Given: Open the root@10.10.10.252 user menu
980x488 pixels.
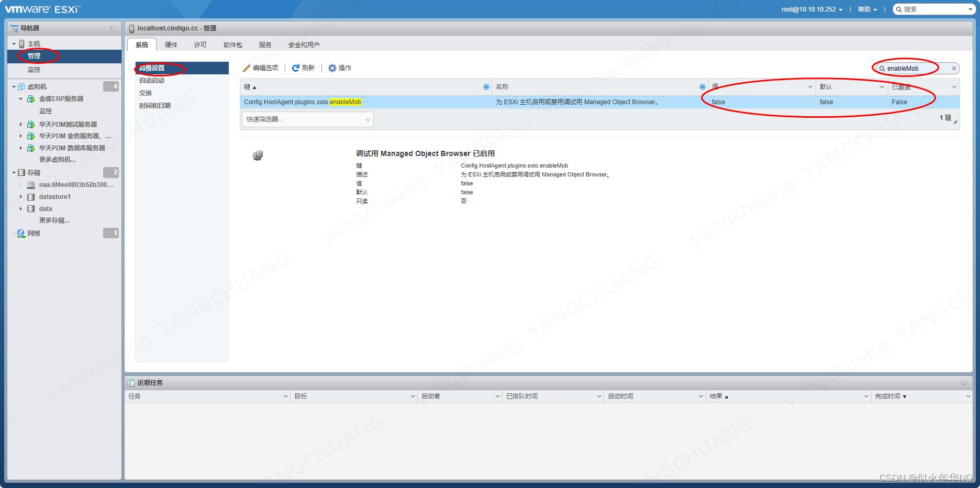Looking at the screenshot, I should [x=812, y=9].
